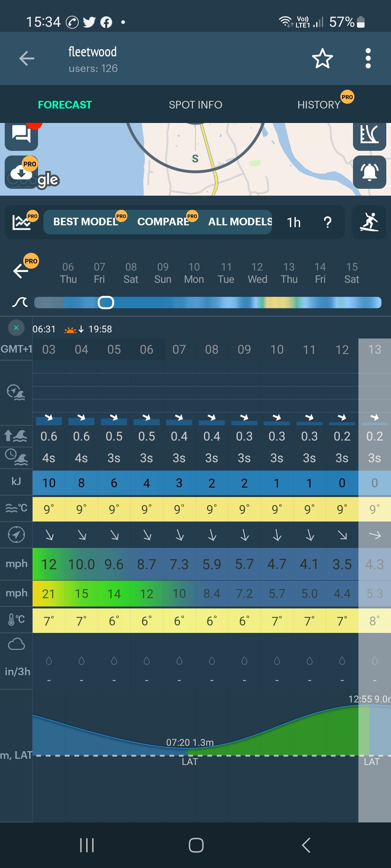
Task: Switch to SPOT INFO tab
Action: [x=195, y=105]
